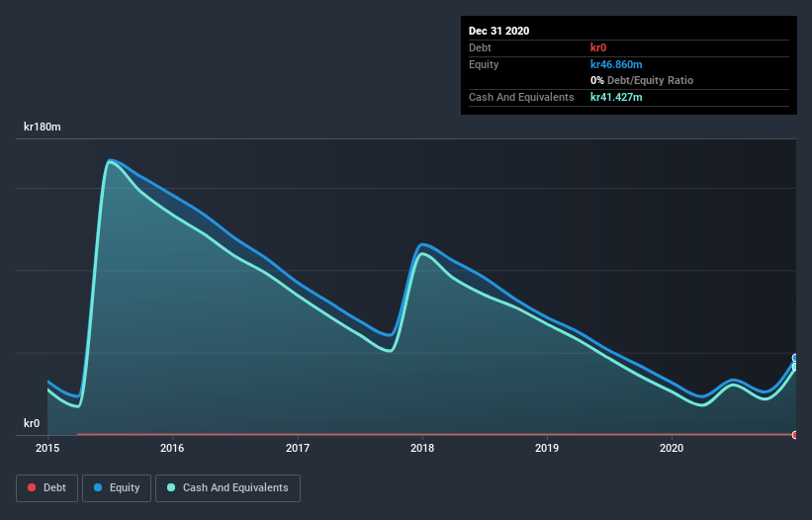Click the kr46.860m equity value
This screenshot has height=520, width=812.
pos(616,64)
